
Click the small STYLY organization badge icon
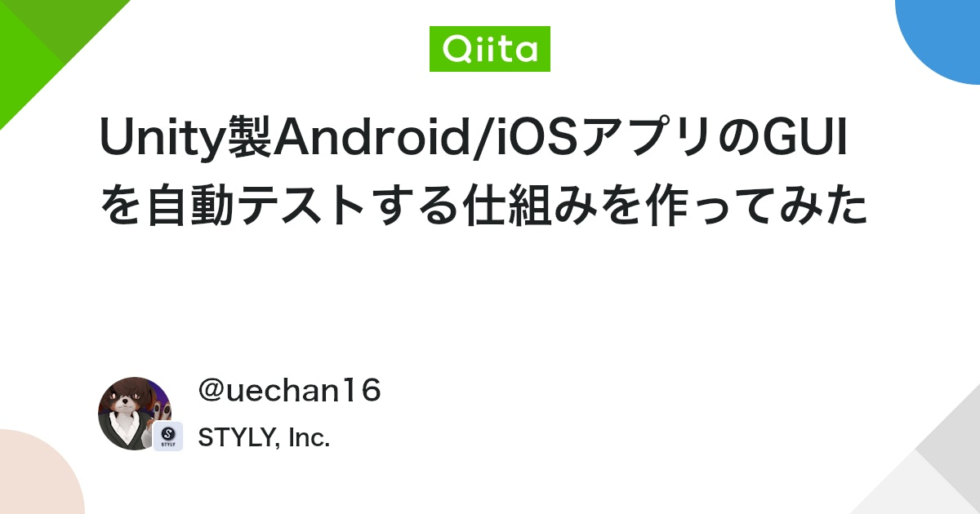click(x=167, y=436)
